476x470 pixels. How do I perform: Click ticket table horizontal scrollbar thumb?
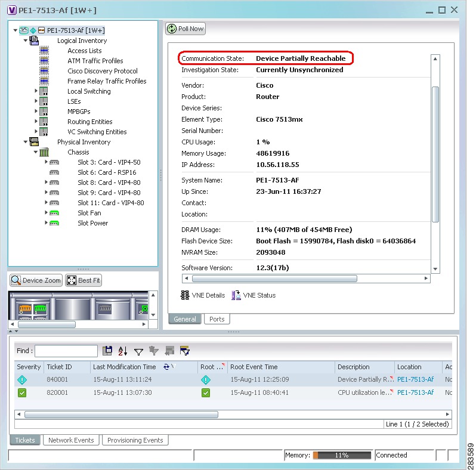point(121,415)
